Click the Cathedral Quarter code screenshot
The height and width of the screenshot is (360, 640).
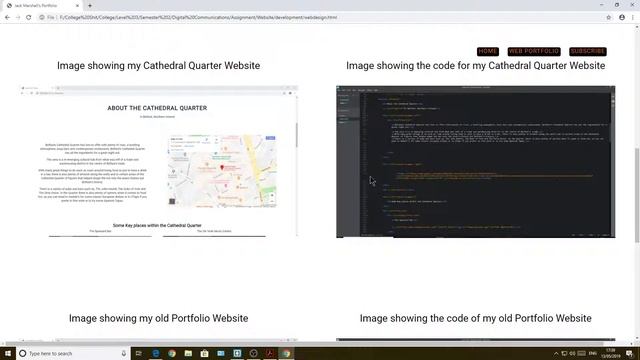[x=476, y=161]
